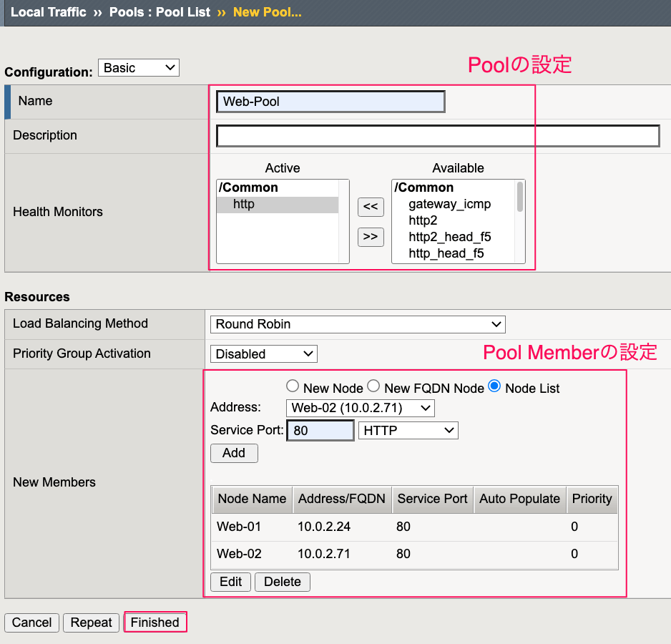This screenshot has width=671, height=644.
Task: Click the >> move-to-available monitor button
Action: 371,237
